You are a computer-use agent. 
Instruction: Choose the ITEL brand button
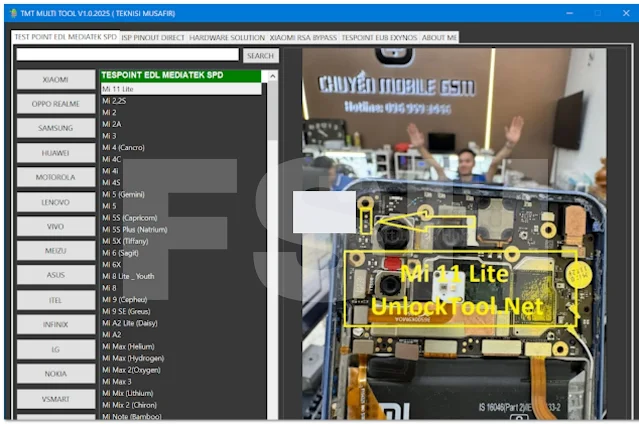[56, 300]
